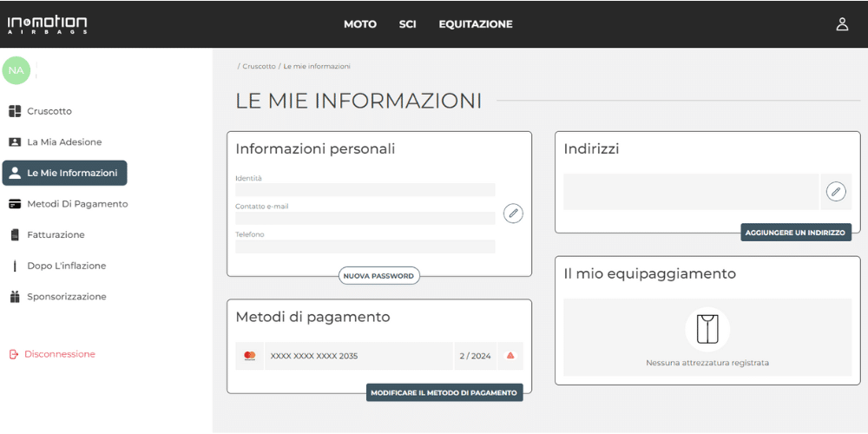Click the airbag vest equipment icon
Screen dimensions: 868x434
point(707,329)
